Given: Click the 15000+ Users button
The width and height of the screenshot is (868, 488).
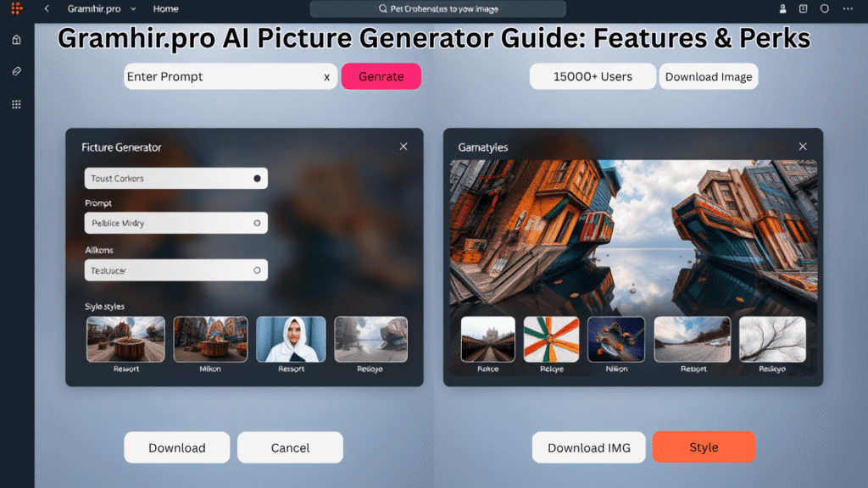Looking at the screenshot, I should [x=593, y=76].
